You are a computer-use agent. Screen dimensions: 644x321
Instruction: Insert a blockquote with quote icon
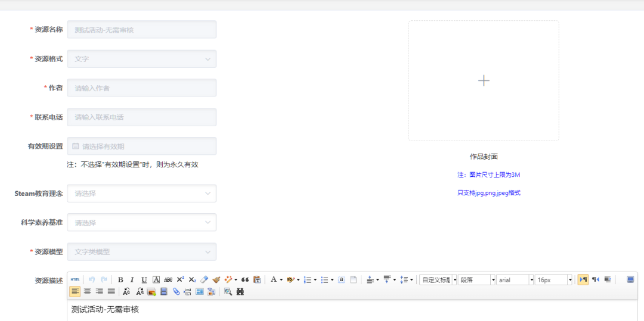pyautogui.click(x=245, y=279)
